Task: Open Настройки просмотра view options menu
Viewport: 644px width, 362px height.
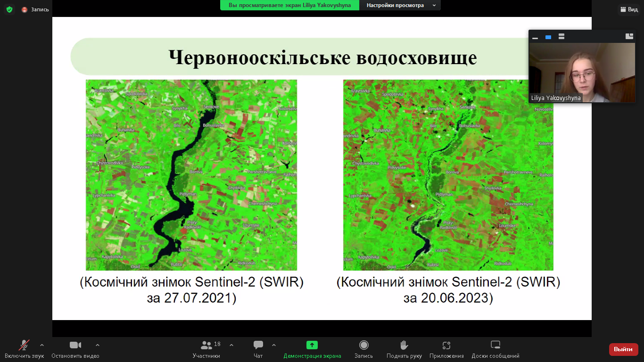Action: [x=400, y=5]
